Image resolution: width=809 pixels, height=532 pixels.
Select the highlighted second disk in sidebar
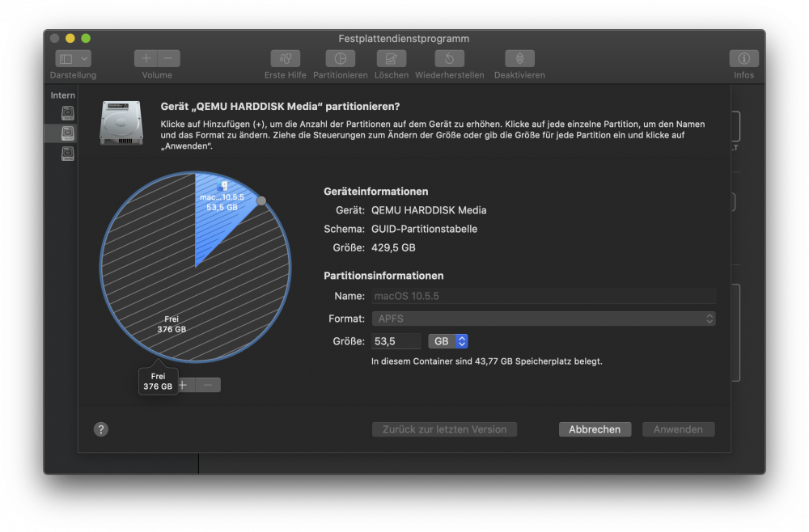(x=68, y=133)
